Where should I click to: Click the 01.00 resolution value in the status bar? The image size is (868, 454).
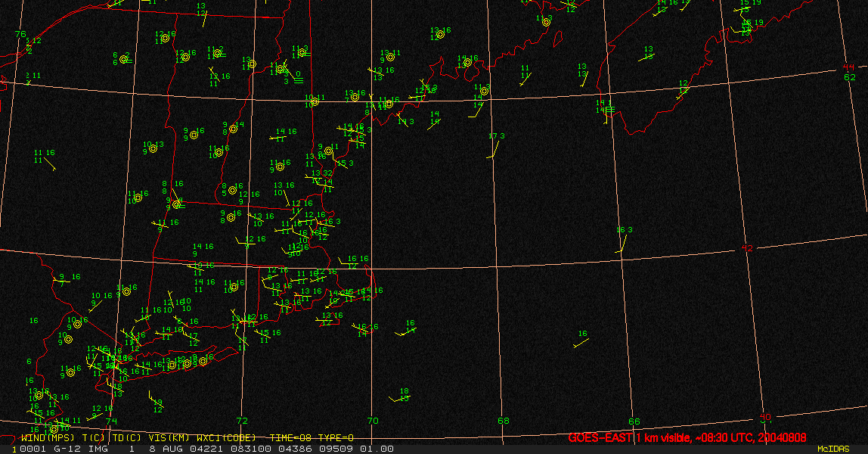(x=377, y=449)
